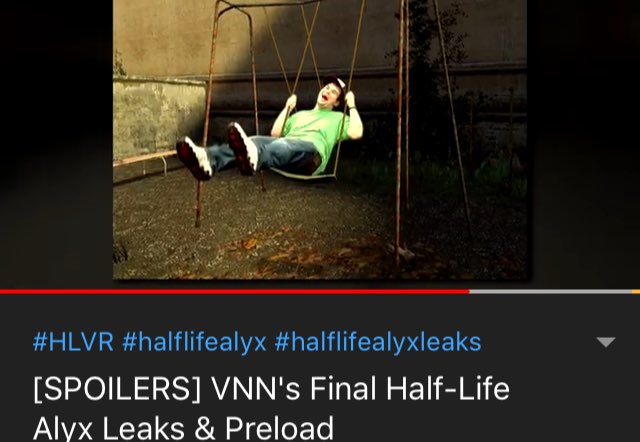The width and height of the screenshot is (640, 442).
Task: Click the man's cap in the video frame
Action: (x=336, y=82)
